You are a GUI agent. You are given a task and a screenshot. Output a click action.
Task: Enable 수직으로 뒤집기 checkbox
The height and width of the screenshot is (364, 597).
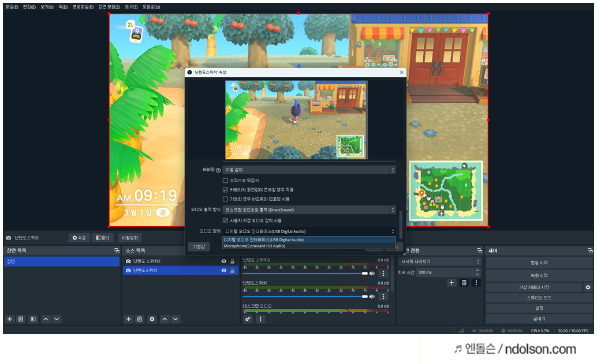tap(225, 181)
